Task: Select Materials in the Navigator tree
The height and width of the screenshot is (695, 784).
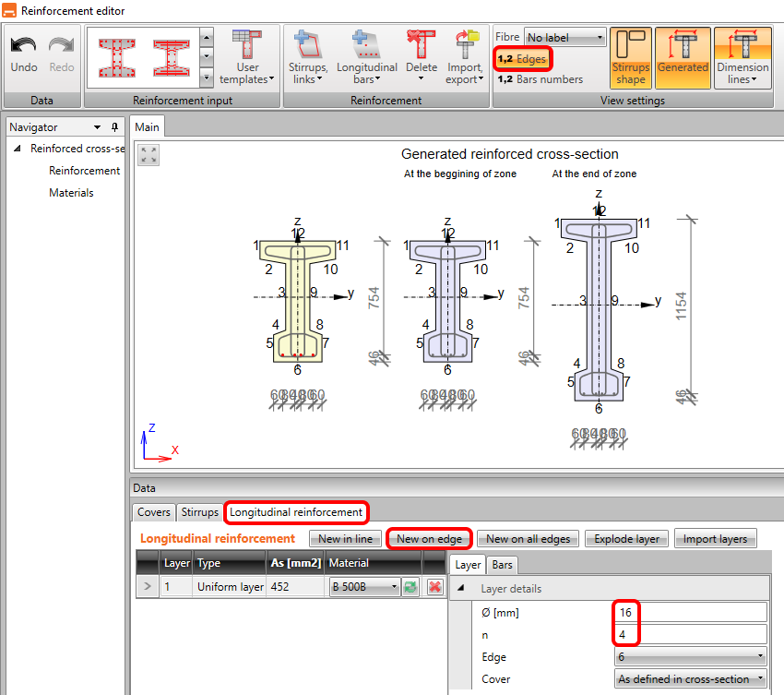Action: tap(71, 193)
